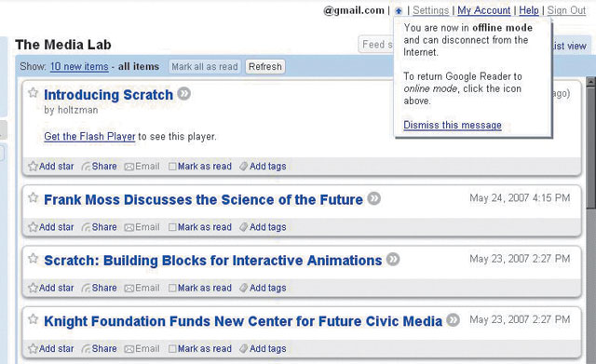
Task: Star the Frank Moss headline
Action: [x=34, y=197]
